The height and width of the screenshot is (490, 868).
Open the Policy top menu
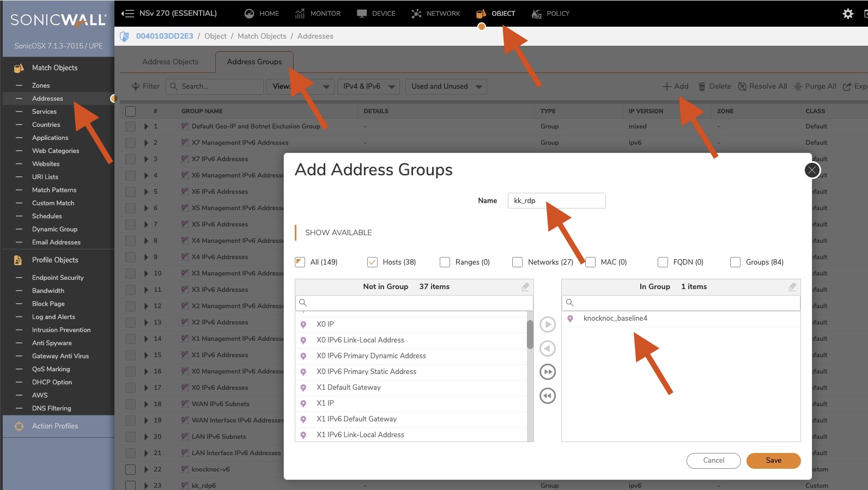coord(550,14)
